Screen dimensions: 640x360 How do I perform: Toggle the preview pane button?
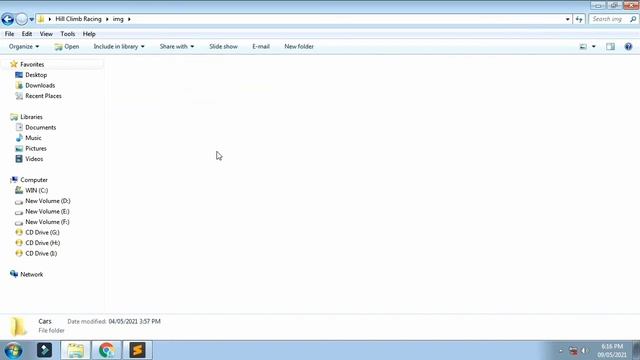point(611,47)
